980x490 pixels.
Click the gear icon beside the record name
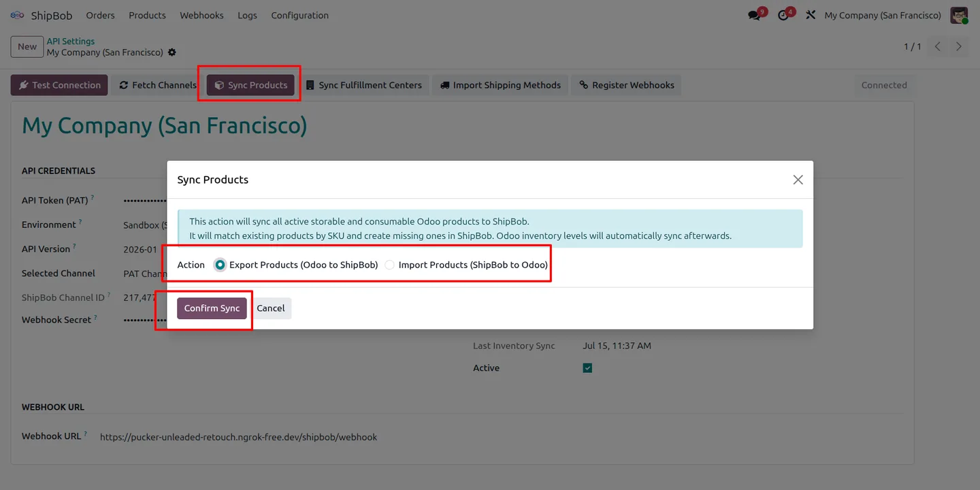[172, 52]
